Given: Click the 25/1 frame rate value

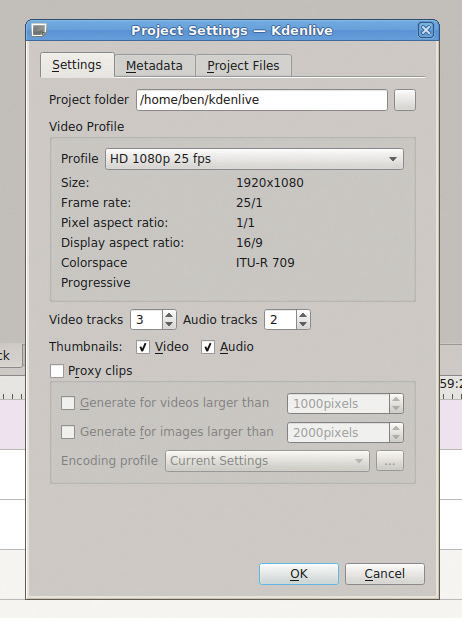Looking at the screenshot, I should [x=249, y=203].
